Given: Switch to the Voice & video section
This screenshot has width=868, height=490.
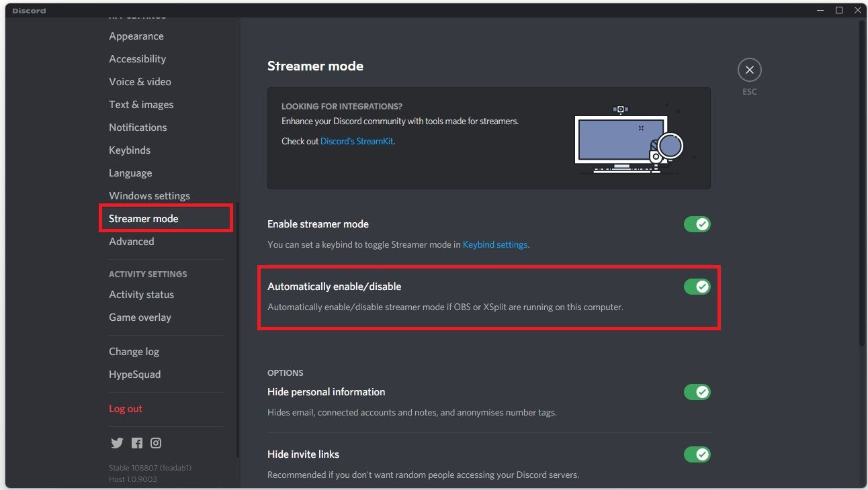Looking at the screenshot, I should tap(140, 81).
